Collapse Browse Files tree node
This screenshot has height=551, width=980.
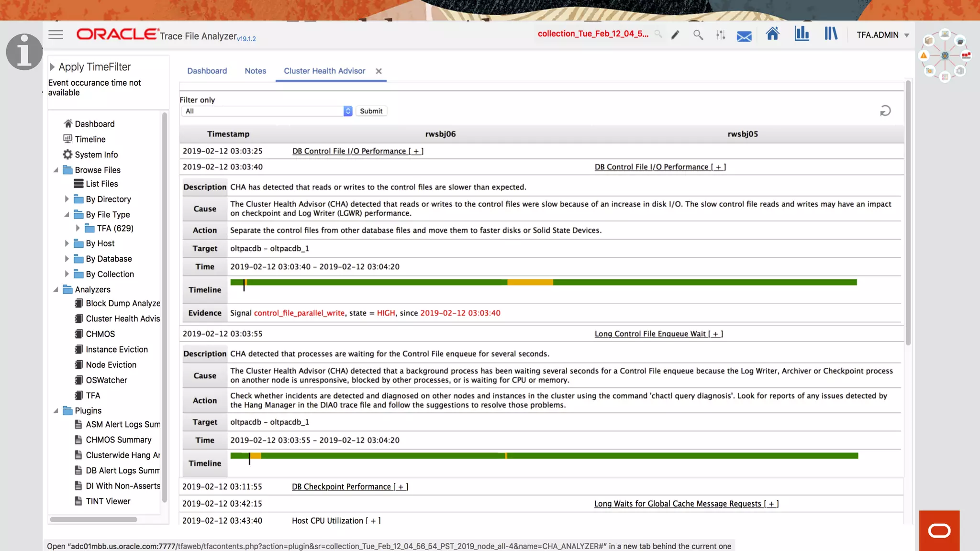[56, 170]
